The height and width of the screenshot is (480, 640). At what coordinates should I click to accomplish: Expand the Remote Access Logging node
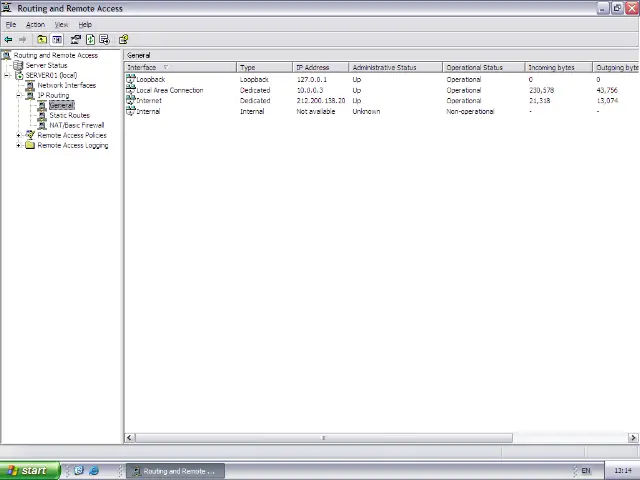tap(18, 145)
